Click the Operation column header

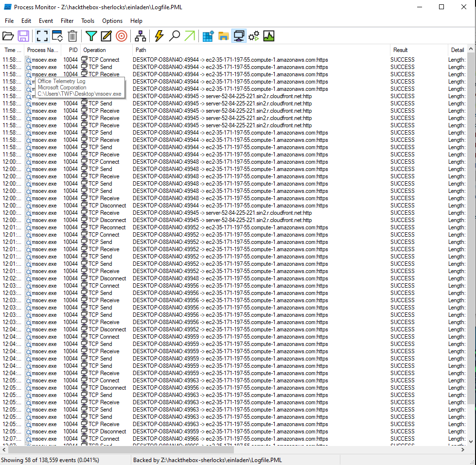(x=94, y=50)
